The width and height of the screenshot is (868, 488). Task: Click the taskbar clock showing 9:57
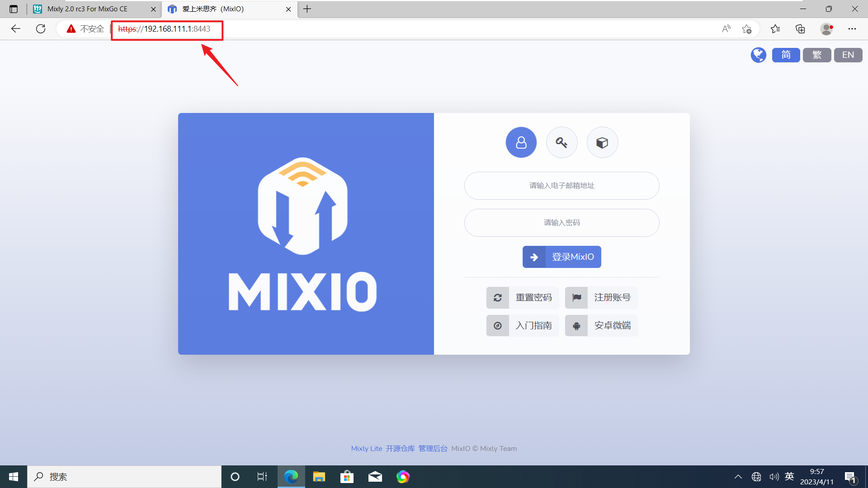[x=817, y=477]
